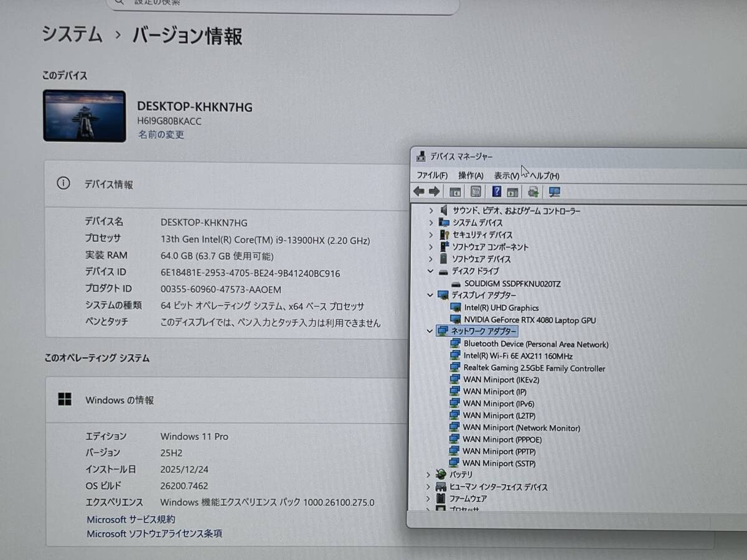Open the ヘルプ(H) menu
The width and height of the screenshot is (747, 560).
[544, 176]
